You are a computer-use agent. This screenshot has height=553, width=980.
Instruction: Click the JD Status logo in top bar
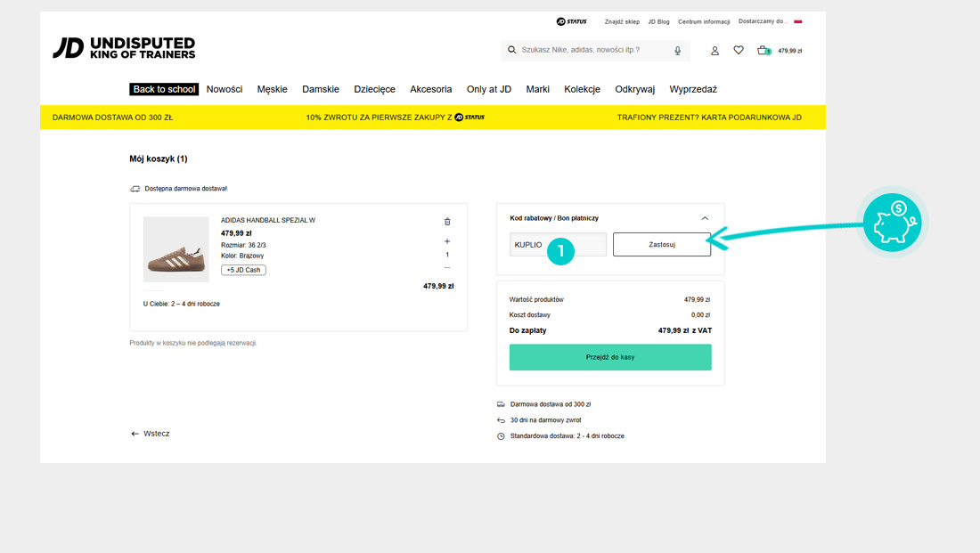571,21
